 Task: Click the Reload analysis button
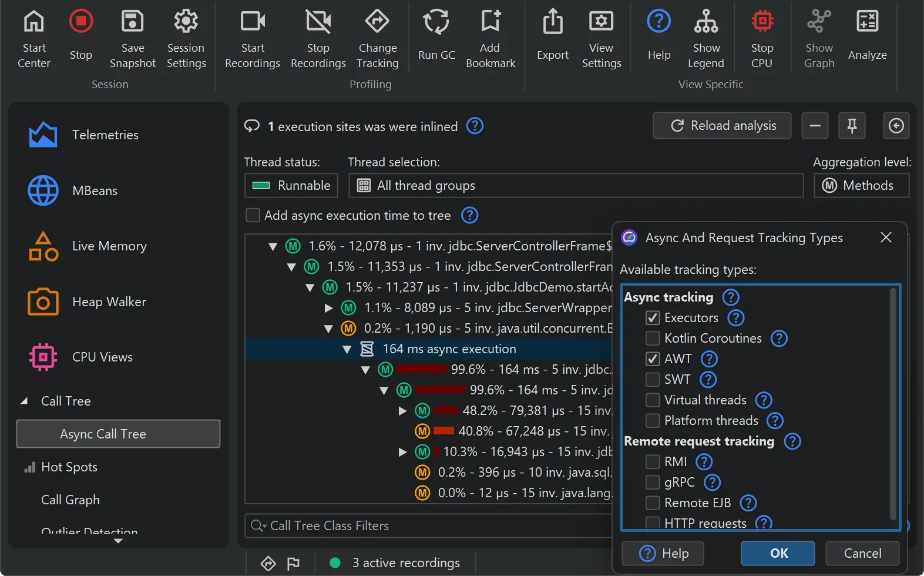point(722,125)
